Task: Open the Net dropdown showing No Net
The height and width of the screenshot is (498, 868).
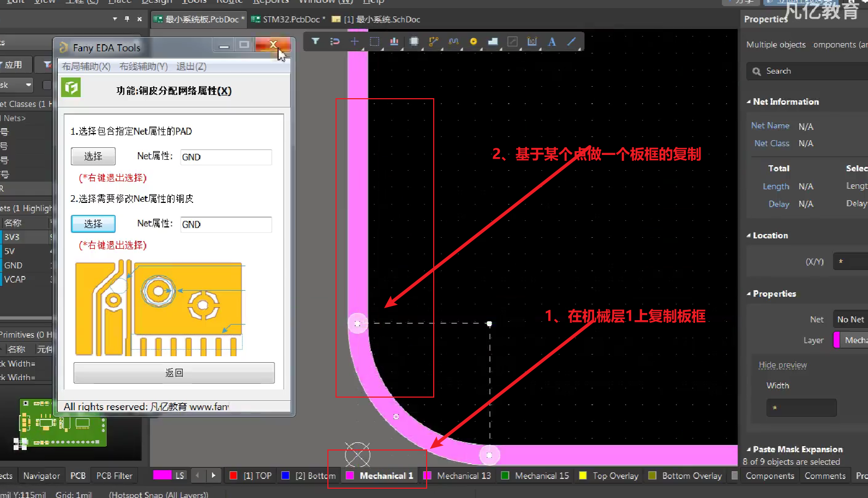Action: click(850, 320)
